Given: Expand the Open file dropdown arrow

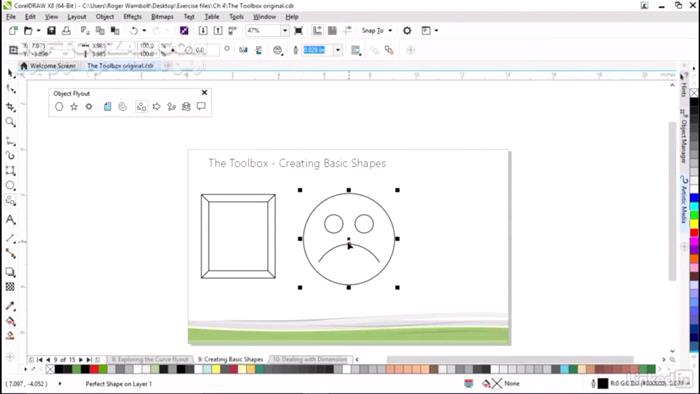Looking at the screenshot, I should pos(38,30).
